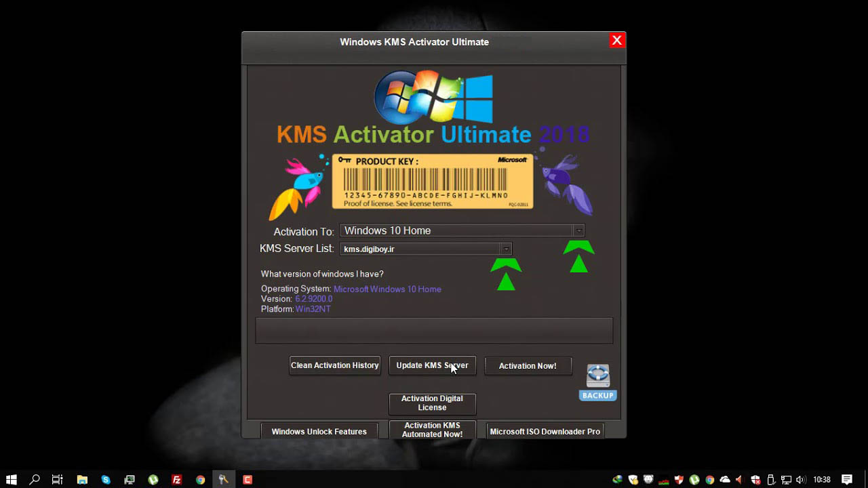The image size is (868, 488).
Task: Open the OneDrive cloud tray icon
Action: click(725, 479)
